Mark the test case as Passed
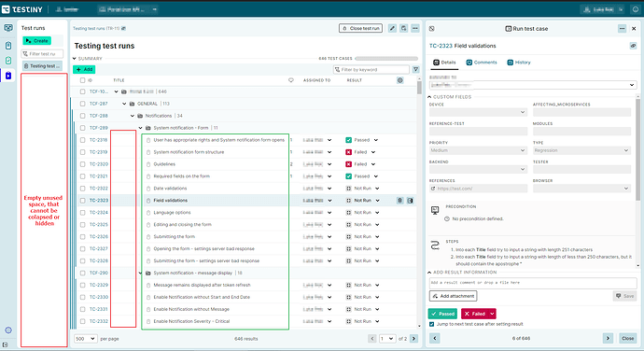 point(442,314)
